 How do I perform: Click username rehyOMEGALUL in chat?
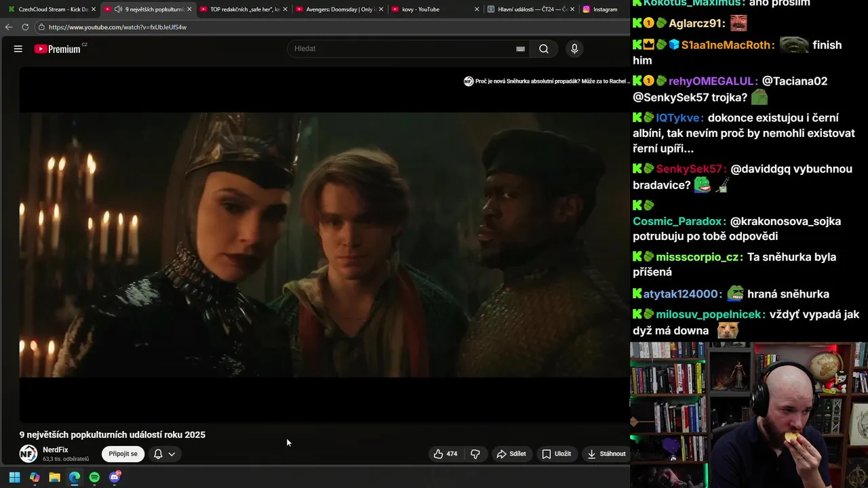point(713,81)
